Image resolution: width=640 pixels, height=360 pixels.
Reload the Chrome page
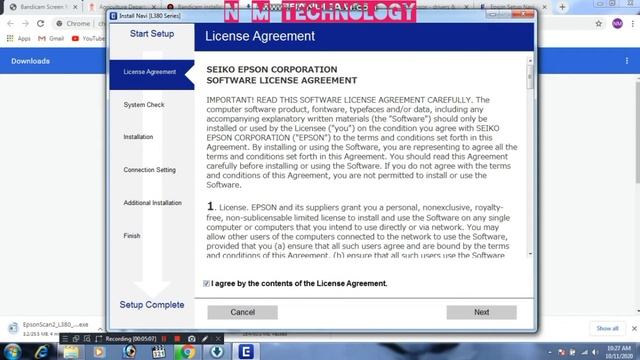coord(40,24)
